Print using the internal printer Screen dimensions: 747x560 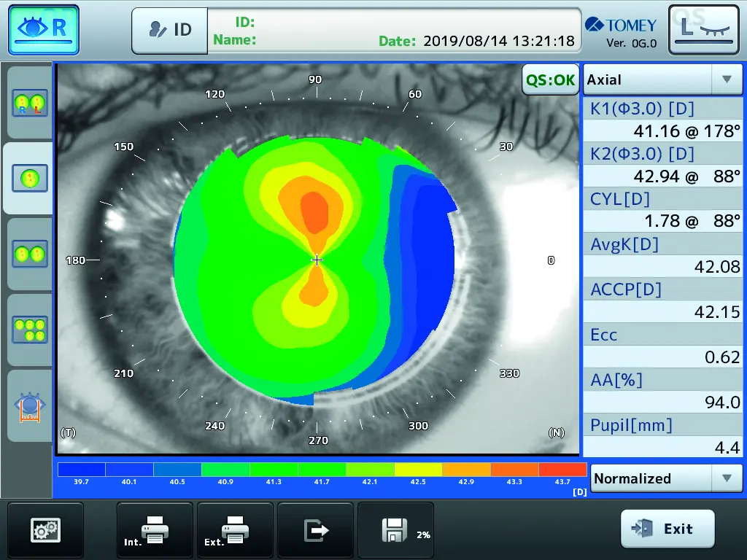[x=155, y=529]
